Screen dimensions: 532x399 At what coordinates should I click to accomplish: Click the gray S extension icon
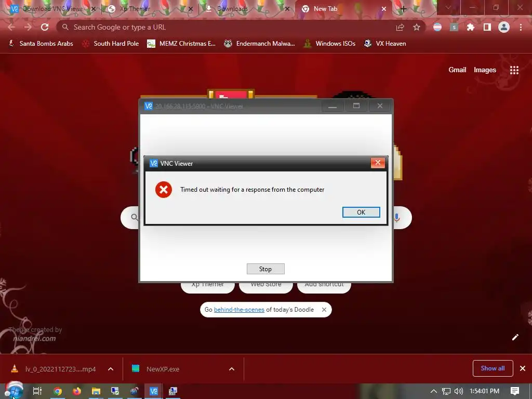(x=454, y=27)
